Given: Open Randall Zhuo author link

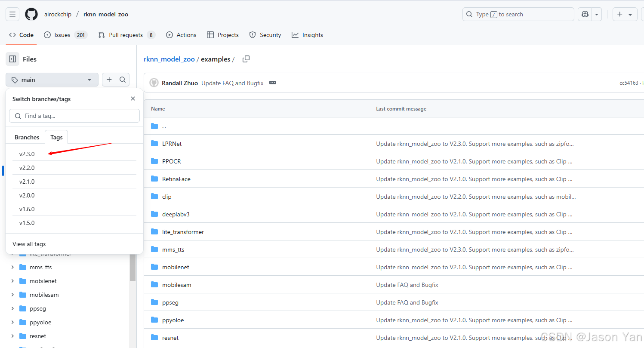Looking at the screenshot, I should [180, 83].
